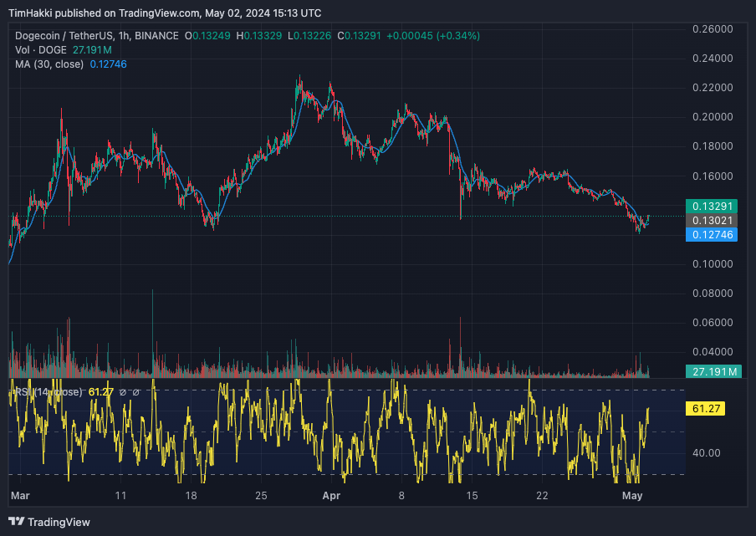
Task: Open the MA (30, close) indicator legend
Action: pos(47,64)
